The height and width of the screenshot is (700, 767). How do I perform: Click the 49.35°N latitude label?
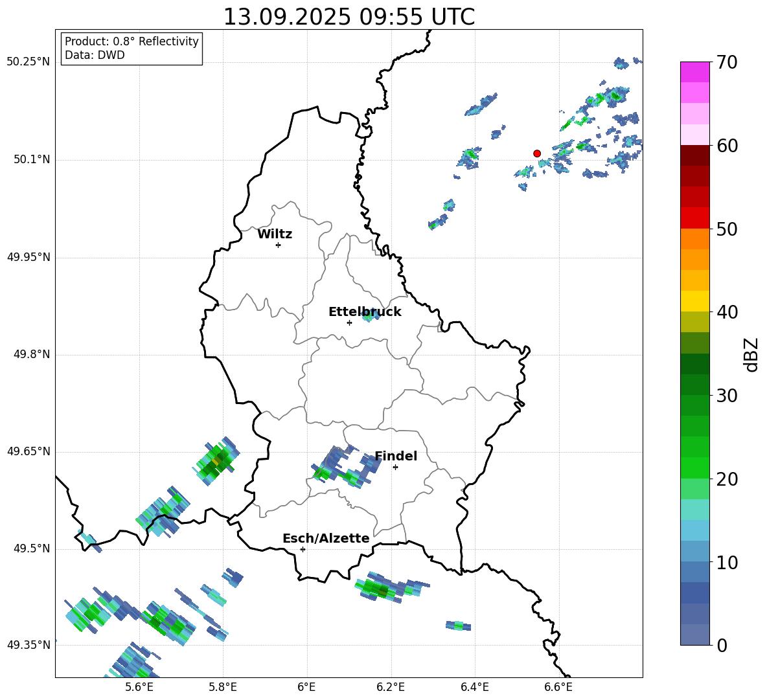(x=29, y=645)
